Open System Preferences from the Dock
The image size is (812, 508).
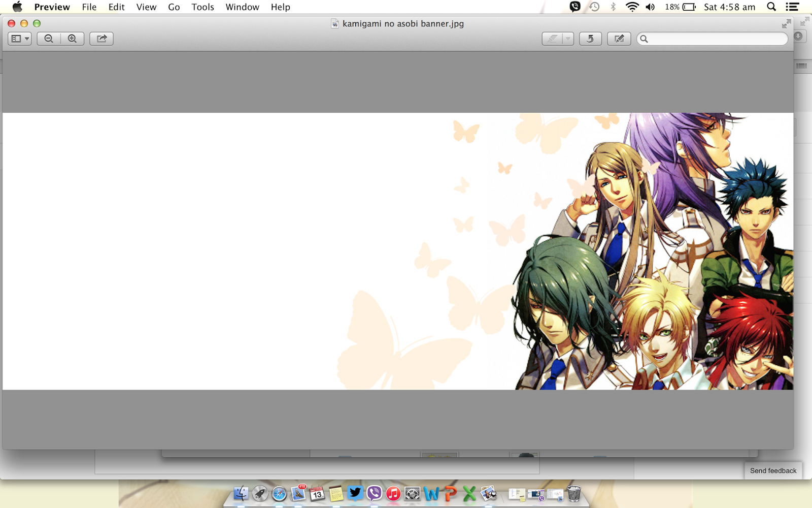pos(412,493)
